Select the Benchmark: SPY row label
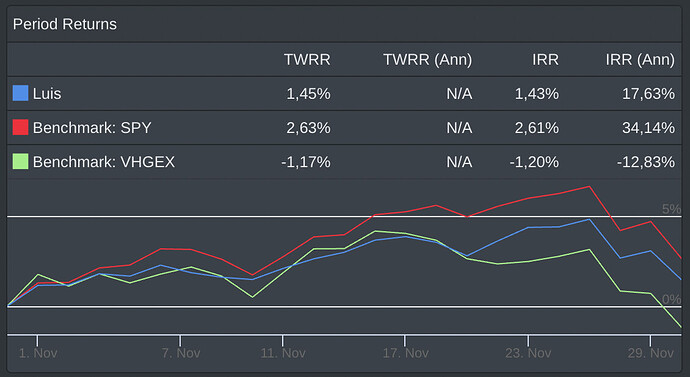 point(92,128)
